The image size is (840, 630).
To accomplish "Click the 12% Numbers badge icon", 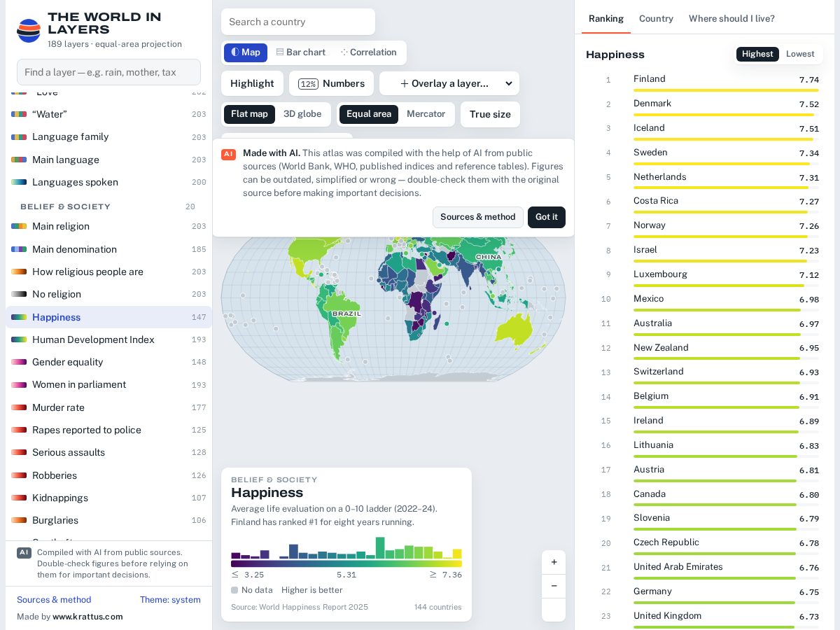I will (x=308, y=84).
